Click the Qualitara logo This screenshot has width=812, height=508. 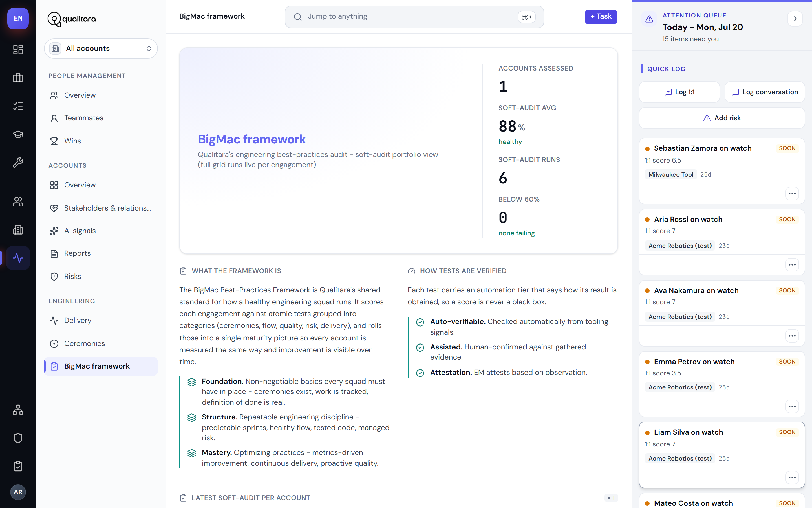(x=71, y=19)
